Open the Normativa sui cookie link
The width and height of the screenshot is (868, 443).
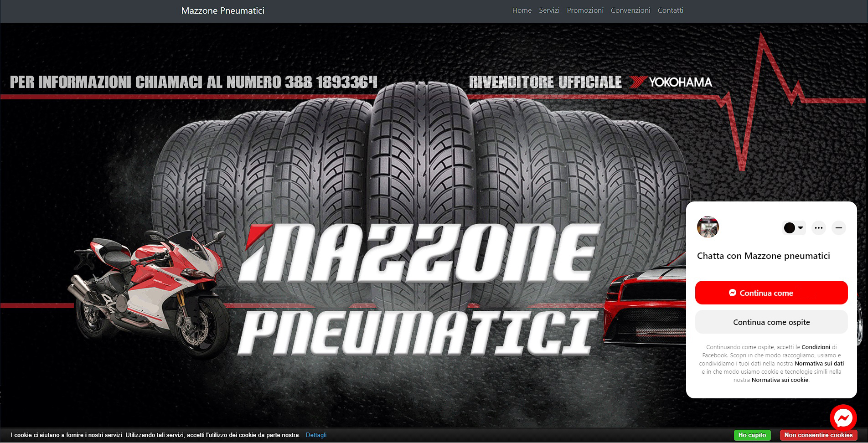pos(780,380)
